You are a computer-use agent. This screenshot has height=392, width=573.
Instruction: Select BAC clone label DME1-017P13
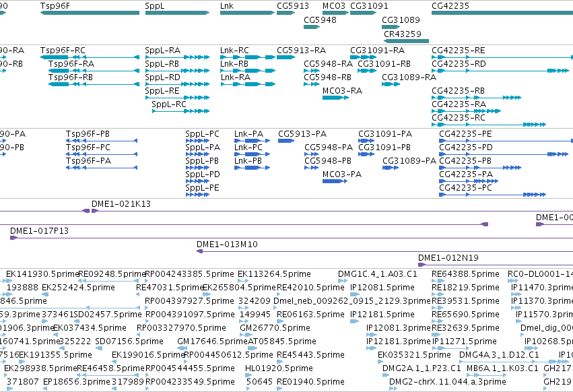coord(39,231)
